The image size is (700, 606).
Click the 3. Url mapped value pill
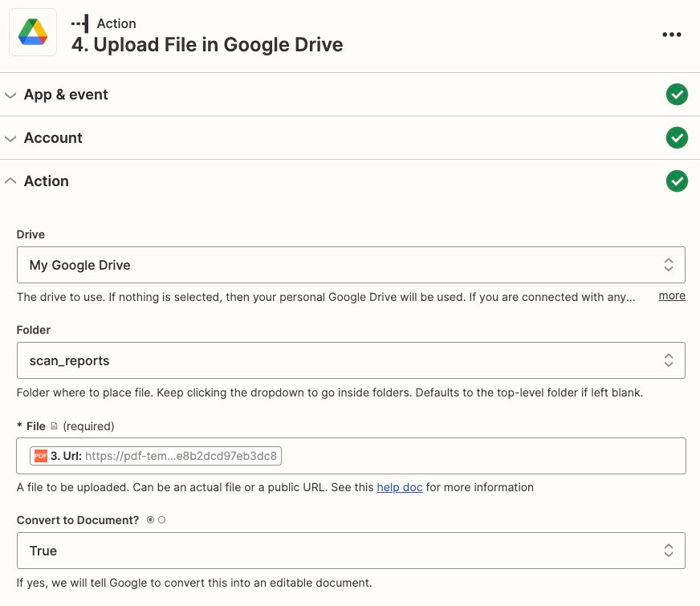(156, 456)
